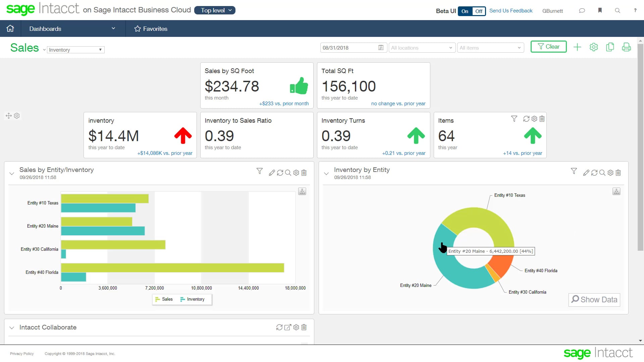The width and height of the screenshot is (644, 362).
Task: Download the Sales by Entity/Inventory chart data
Action: (x=302, y=191)
